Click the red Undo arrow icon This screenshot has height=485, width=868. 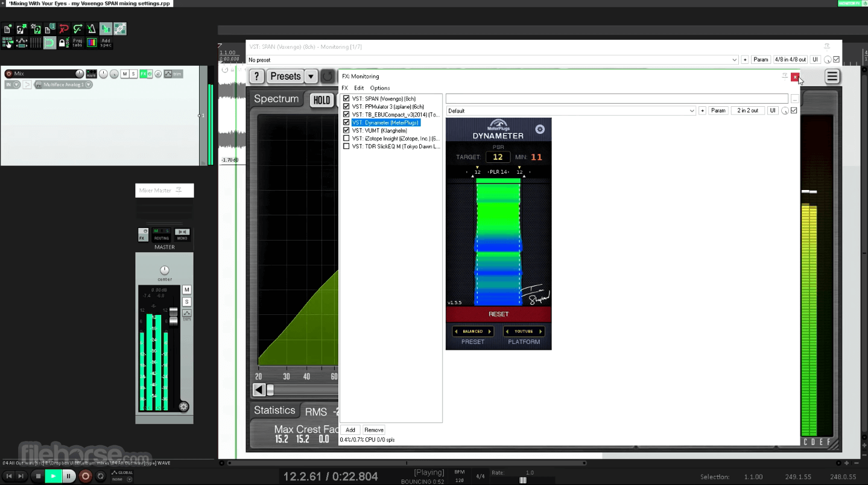tap(64, 29)
